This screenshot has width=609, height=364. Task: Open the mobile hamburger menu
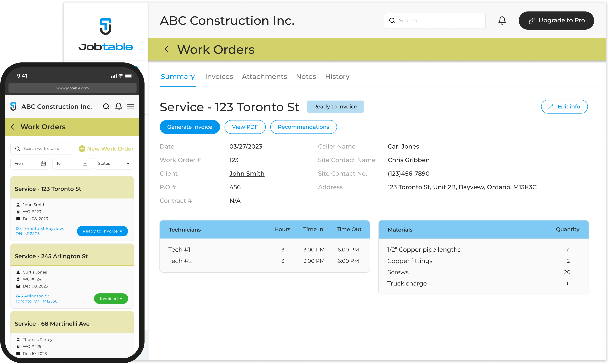[x=130, y=106]
